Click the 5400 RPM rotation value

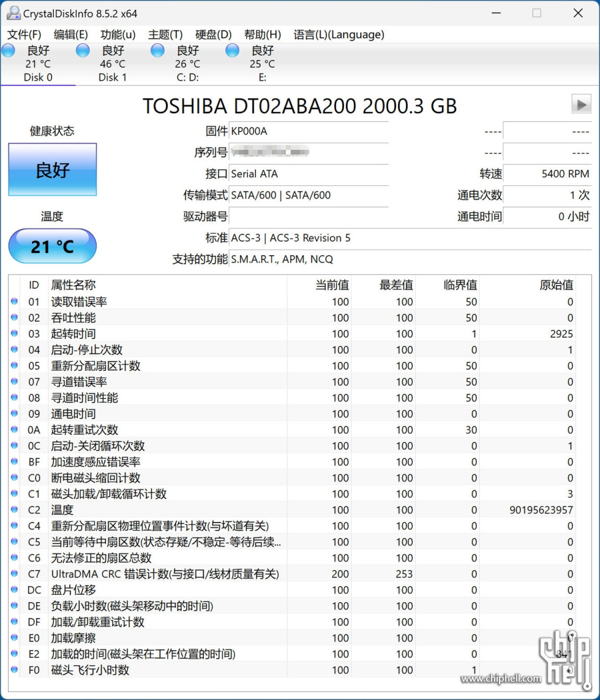[x=547, y=174]
